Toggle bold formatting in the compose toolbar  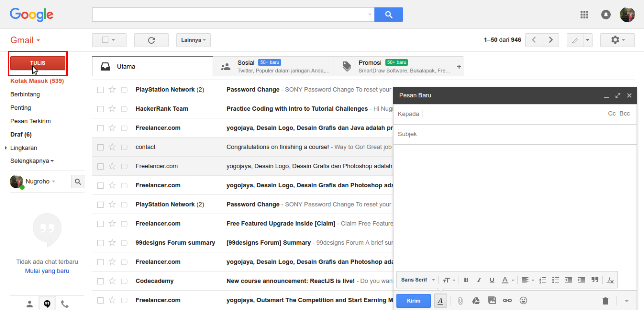tap(466, 280)
